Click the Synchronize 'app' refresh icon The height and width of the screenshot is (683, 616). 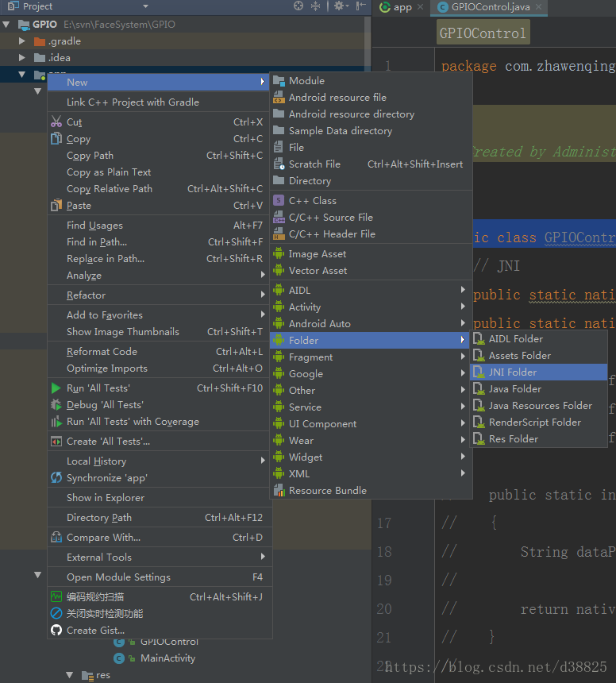(56, 477)
